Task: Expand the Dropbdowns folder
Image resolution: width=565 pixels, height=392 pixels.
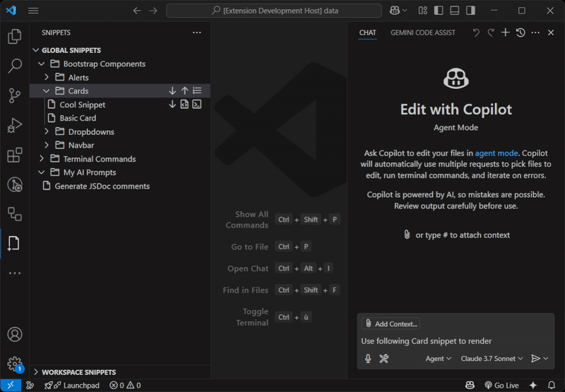Action: pyautogui.click(x=47, y=131)
